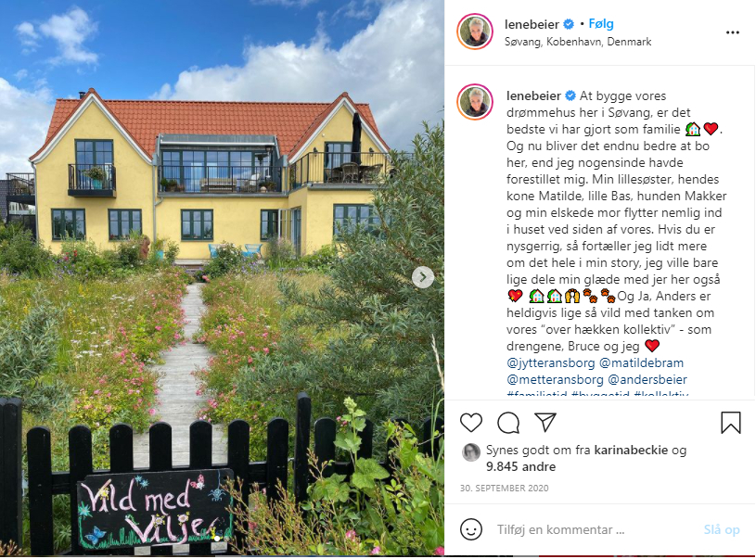Like the post with the heart icon
This screenshot has height=559, width=756.
click(x=471, y=423)
